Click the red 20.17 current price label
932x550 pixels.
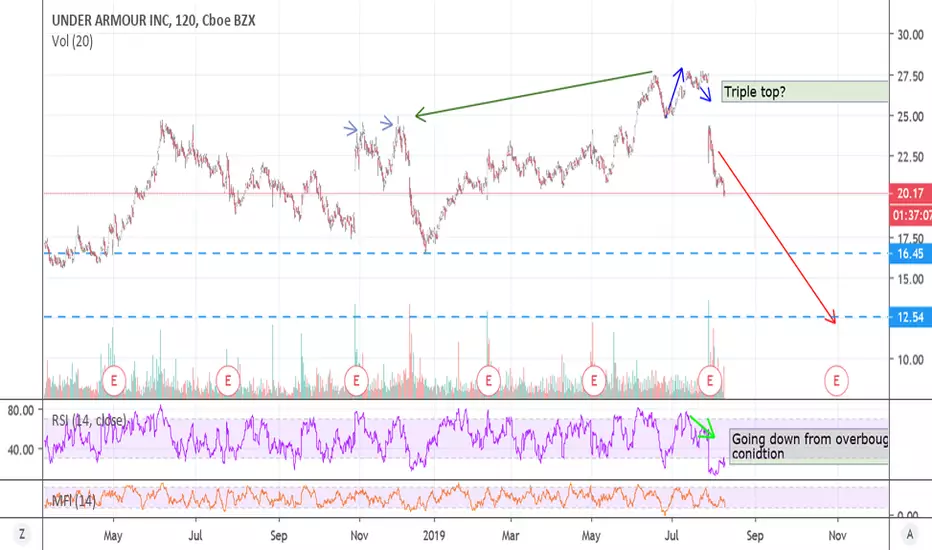pos(911,193)
